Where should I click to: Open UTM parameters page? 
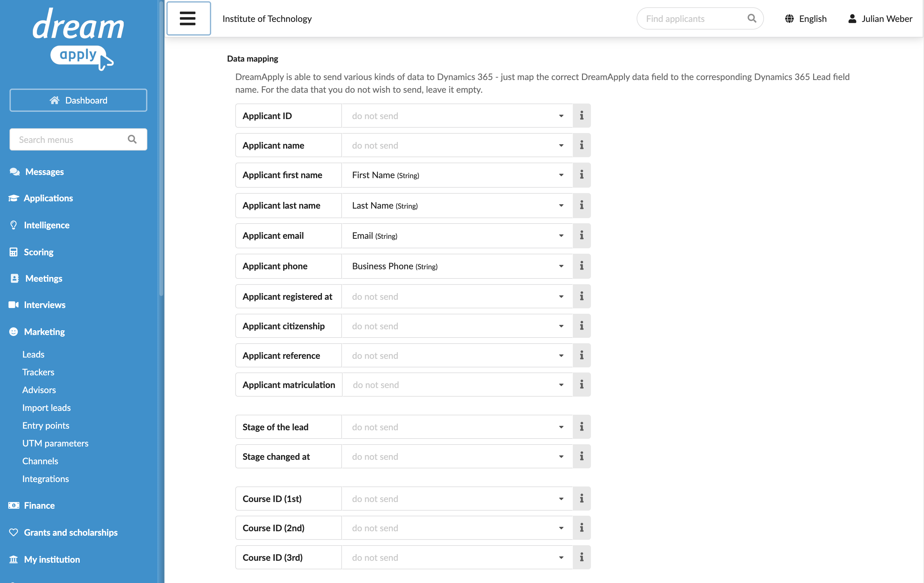[55, 443]
